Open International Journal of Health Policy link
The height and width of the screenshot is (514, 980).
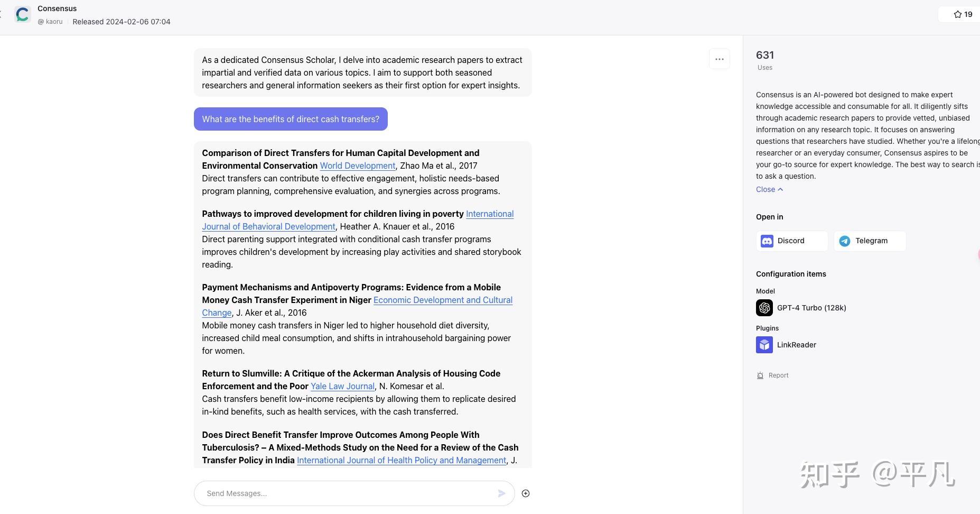[x=402, y=460]
